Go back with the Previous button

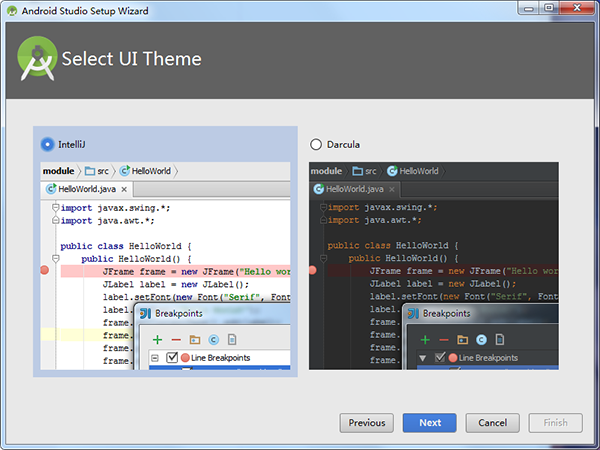click(x=366, y=423)
